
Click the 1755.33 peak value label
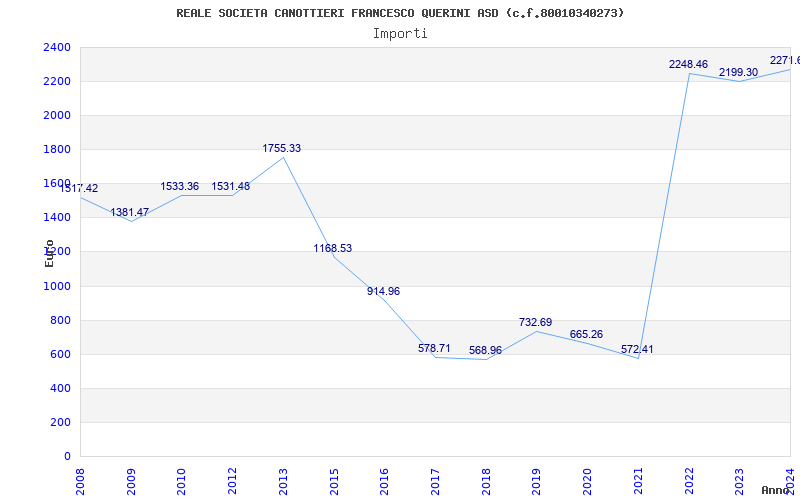282,148
